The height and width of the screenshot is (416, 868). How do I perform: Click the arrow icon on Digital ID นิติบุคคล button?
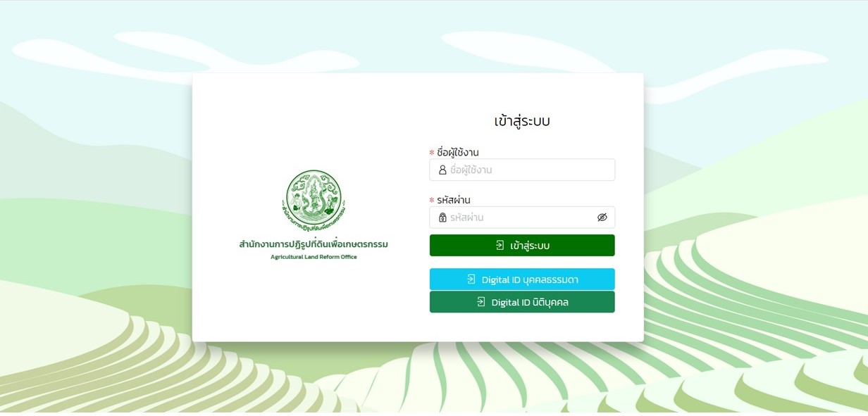pos(481,302)
